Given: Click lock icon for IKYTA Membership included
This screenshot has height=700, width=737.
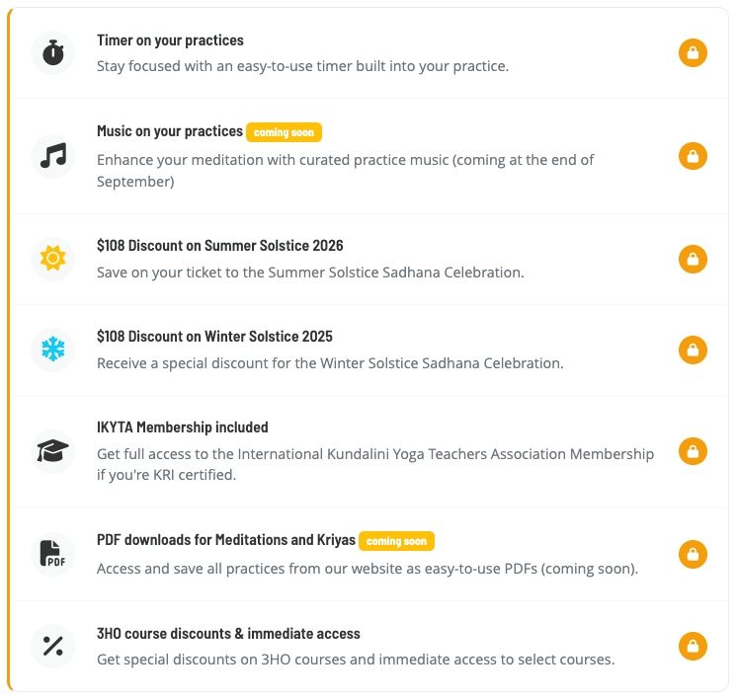Looking at the screenshot, I should pyautogui.click(x=693, y=451).
